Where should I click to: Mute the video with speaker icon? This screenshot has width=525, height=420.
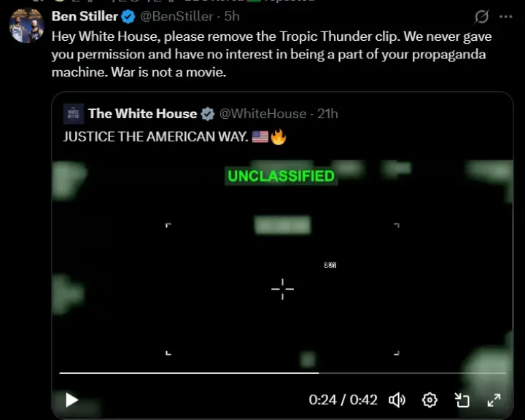[397, 400]
